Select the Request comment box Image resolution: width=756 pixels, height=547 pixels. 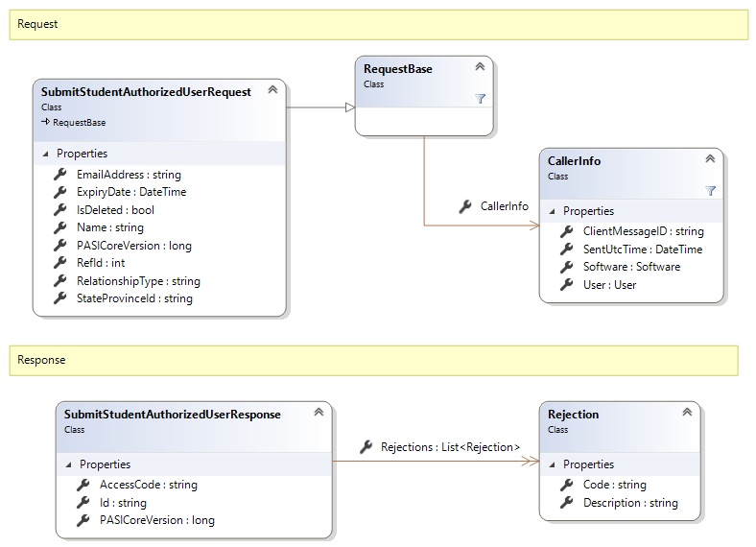[x=378, y=25]
